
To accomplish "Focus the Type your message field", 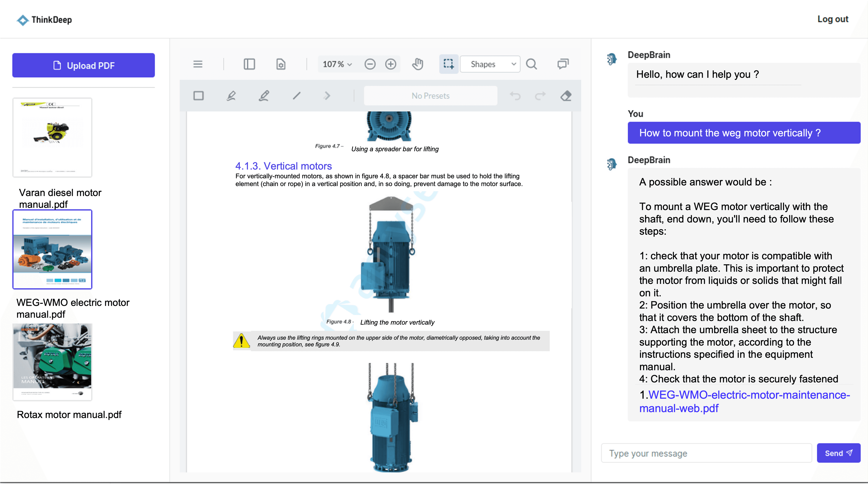I will [x=706, y=453].
